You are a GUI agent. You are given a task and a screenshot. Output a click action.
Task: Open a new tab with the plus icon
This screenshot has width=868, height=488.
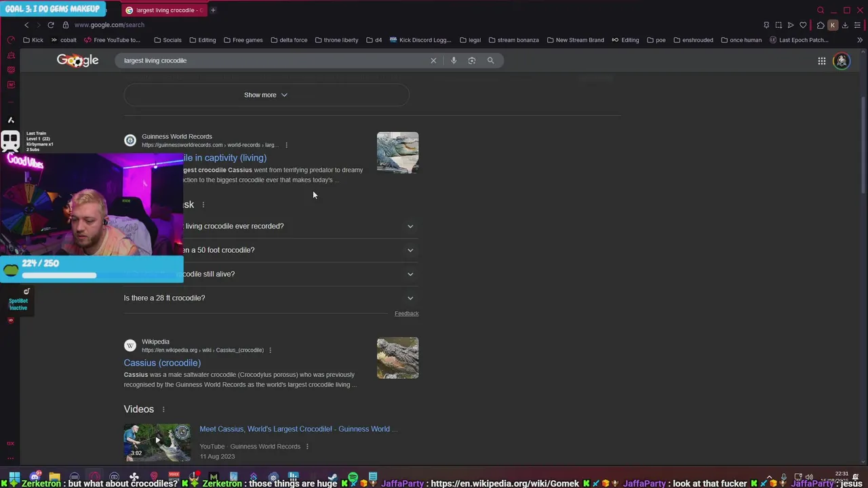click(213, 10)
